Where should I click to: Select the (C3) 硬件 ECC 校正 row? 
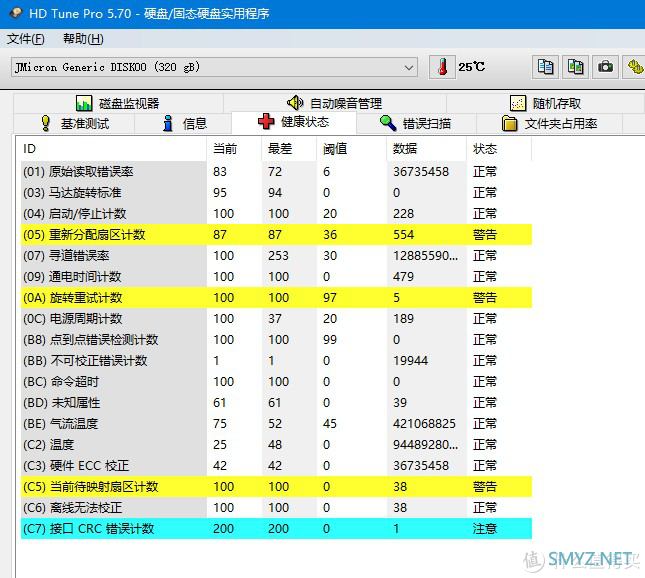[276, 465]
